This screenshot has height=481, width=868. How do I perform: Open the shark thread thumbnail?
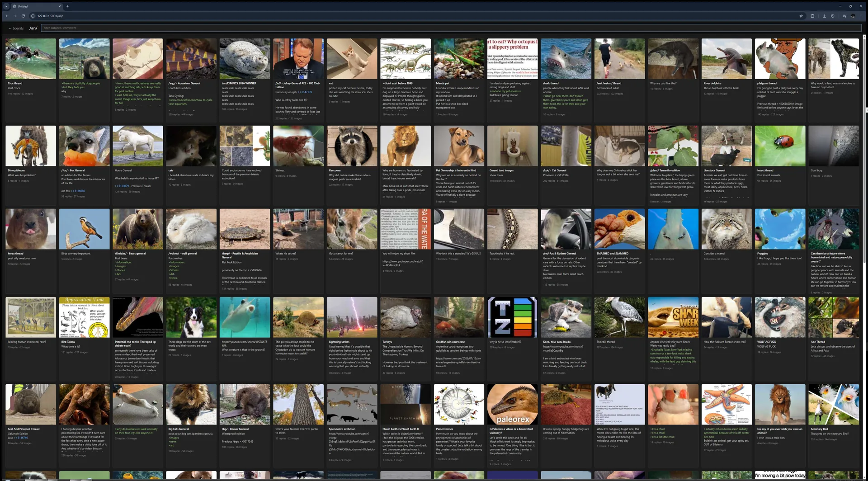(x=566, y=59)
